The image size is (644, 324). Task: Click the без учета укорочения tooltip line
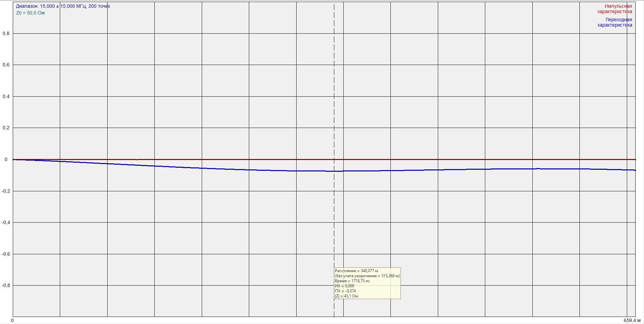(367, 276)
